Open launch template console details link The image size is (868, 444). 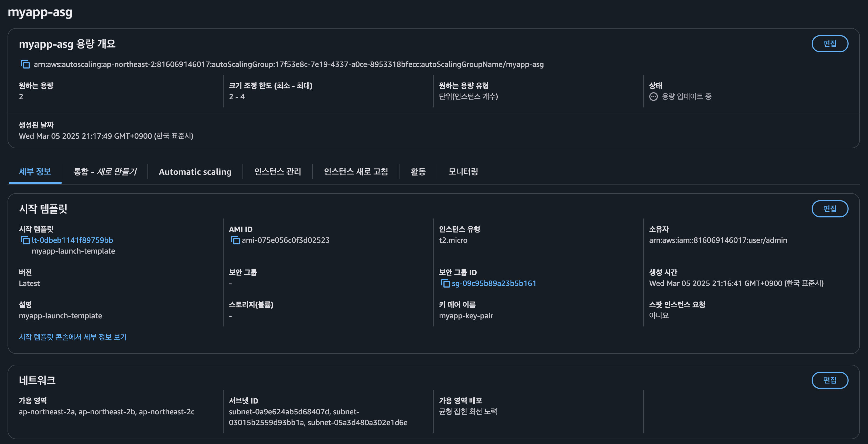point(73,337)
